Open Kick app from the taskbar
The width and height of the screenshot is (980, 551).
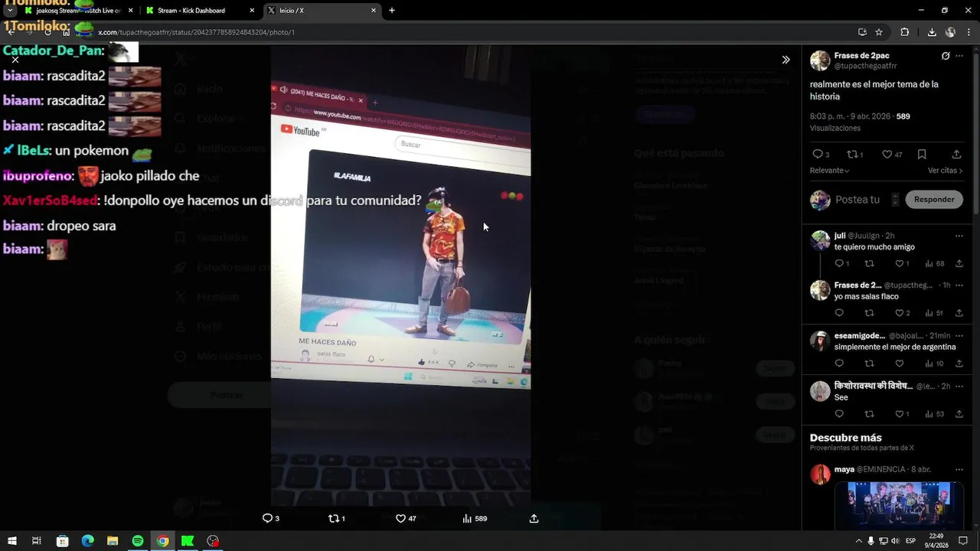tap(188, 541)
